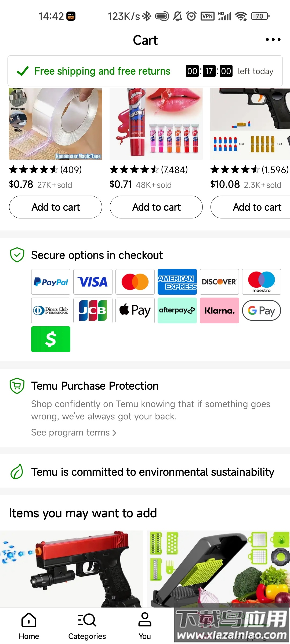Open the three-dot more options menu

click(x=273, y=40)
